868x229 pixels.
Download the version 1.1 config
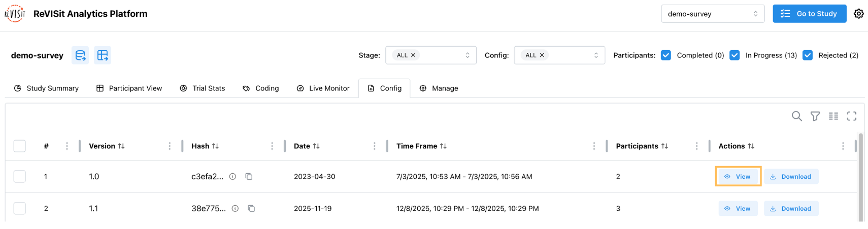coord(791,209)
